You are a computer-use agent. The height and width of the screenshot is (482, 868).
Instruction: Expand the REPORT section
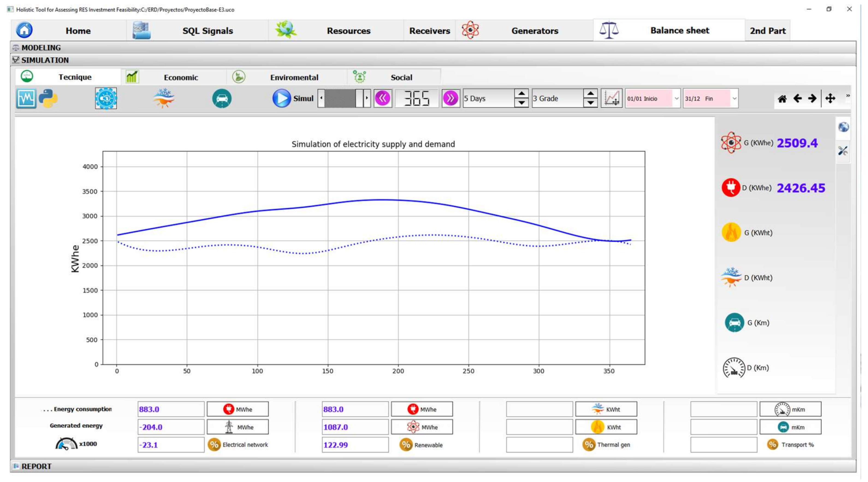36,466
